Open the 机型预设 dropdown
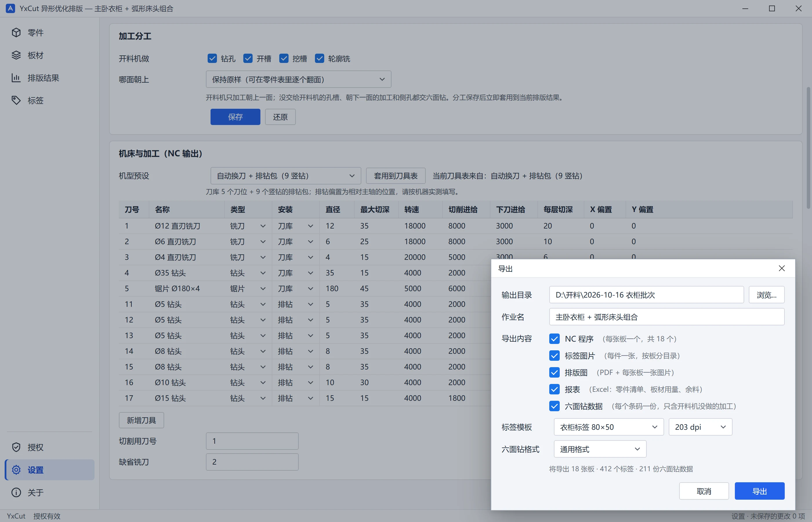The height and width of the screenshot is (522, 812). pos(286,176)
